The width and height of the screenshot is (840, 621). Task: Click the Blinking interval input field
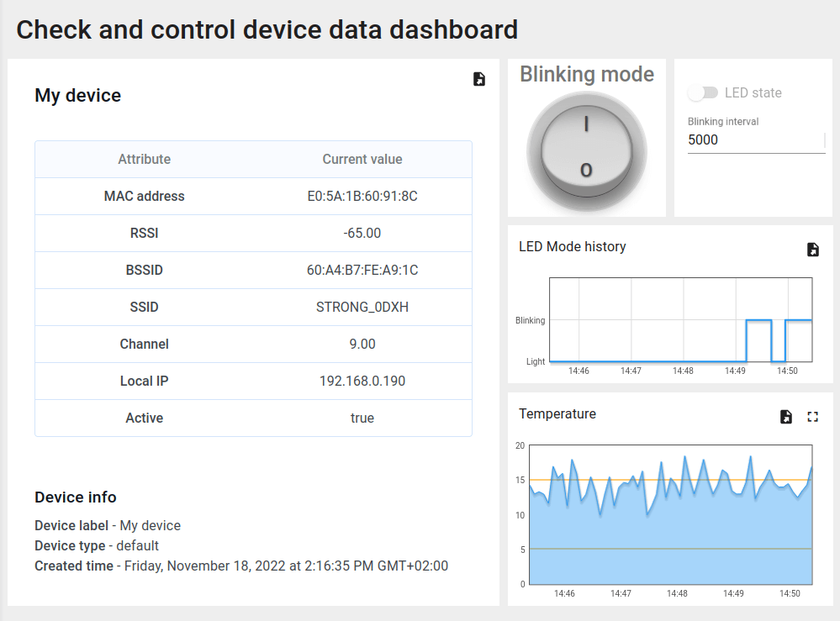753,140
